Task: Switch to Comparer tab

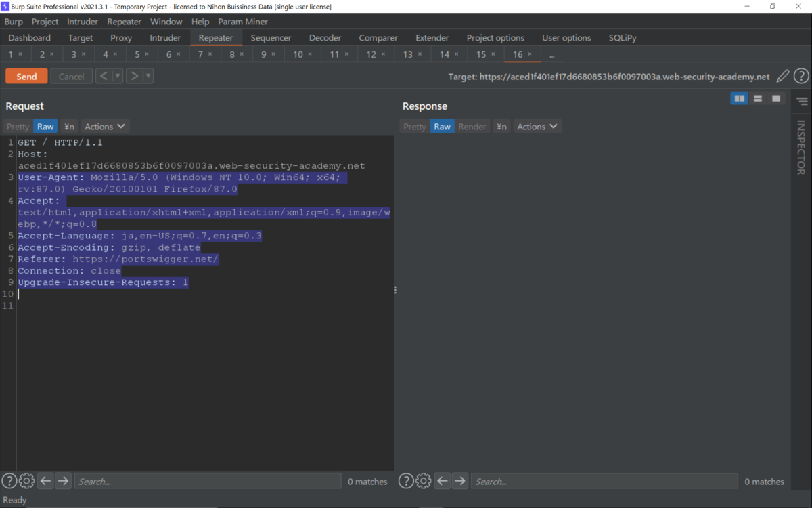Action: pyautogui.click(x=378, y=38)
